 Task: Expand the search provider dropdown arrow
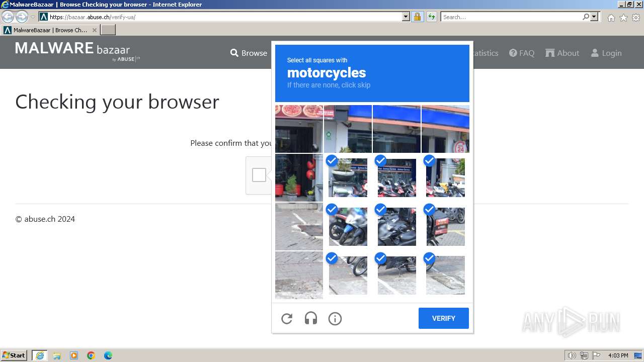click(x=594, y=17)
